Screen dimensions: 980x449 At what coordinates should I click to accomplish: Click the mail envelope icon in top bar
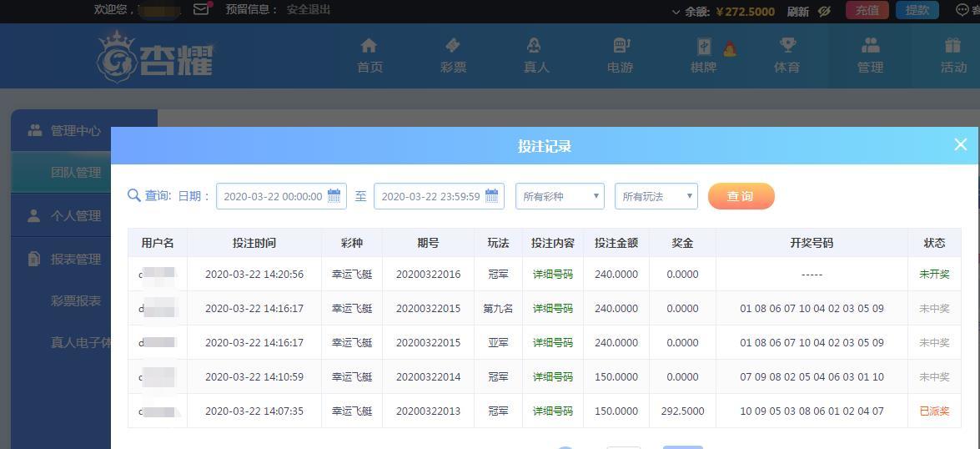[x=201, y=10]
